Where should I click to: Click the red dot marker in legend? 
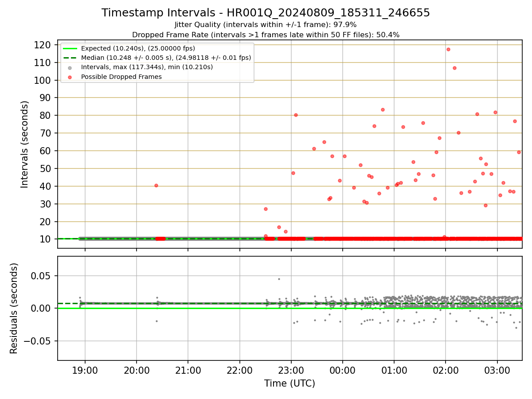pos(70,77)
